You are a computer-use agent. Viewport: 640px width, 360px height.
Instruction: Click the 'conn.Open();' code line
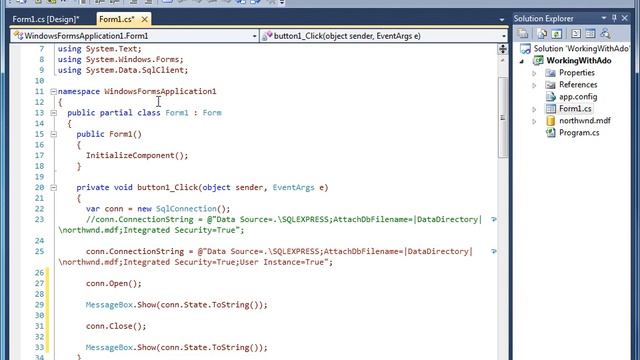coord(113,283)
